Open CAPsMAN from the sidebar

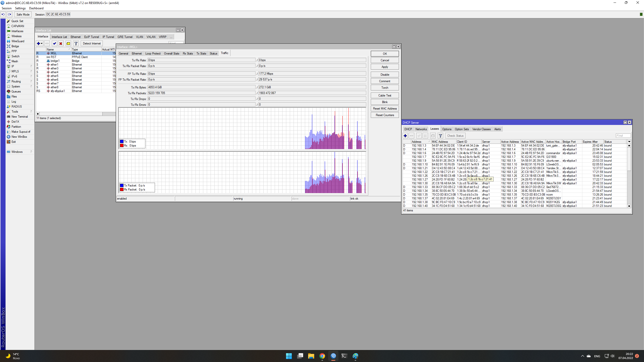click(x=18, y=26)
